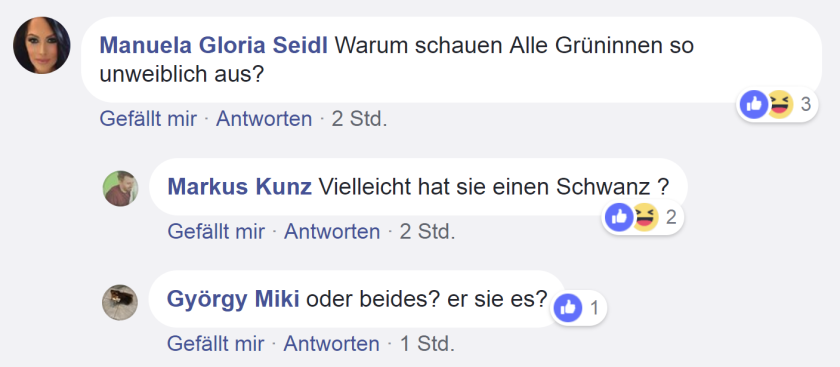The width and height of the screenshot is (840, 367).
Task: Like Manuela's comment via Gefällt mir
Action: click(x=148, y=119)
